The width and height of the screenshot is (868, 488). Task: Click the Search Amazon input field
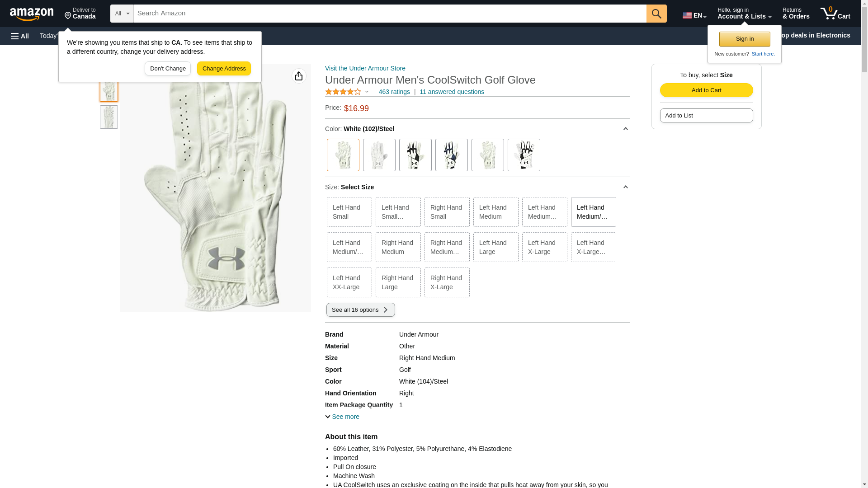click(x=390, y=14)
